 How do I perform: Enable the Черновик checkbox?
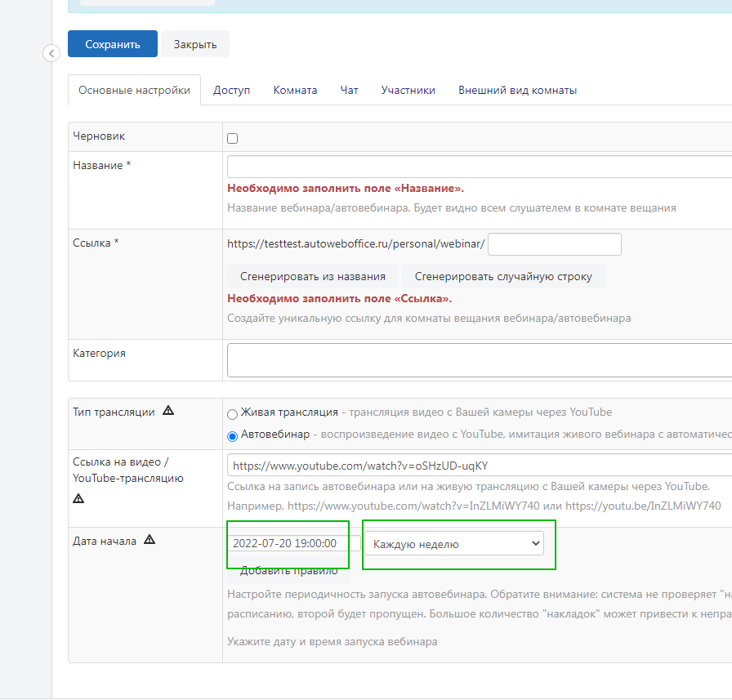coord(233,139)
